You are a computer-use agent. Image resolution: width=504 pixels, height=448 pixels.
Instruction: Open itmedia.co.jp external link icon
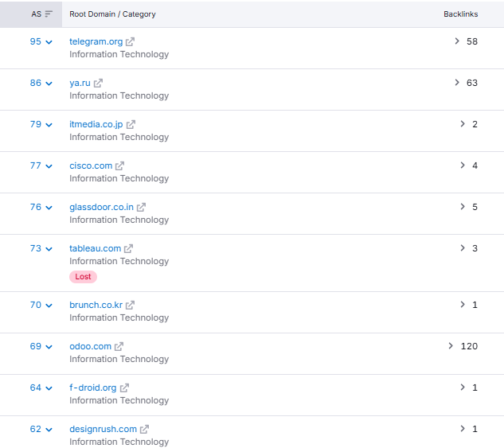point(131,125)
